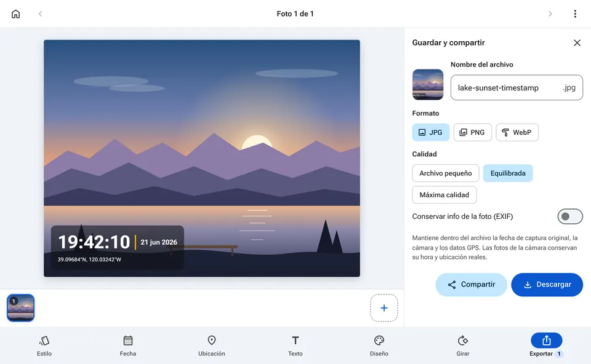
Task: Go to the home screen icon
Action: click(x=15, y=14)
